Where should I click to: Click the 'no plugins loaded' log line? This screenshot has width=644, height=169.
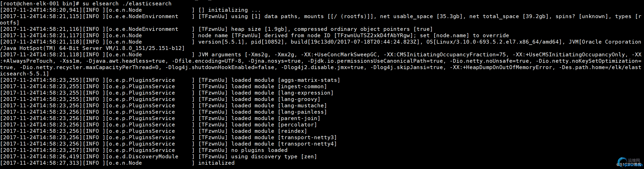(144, 150)
